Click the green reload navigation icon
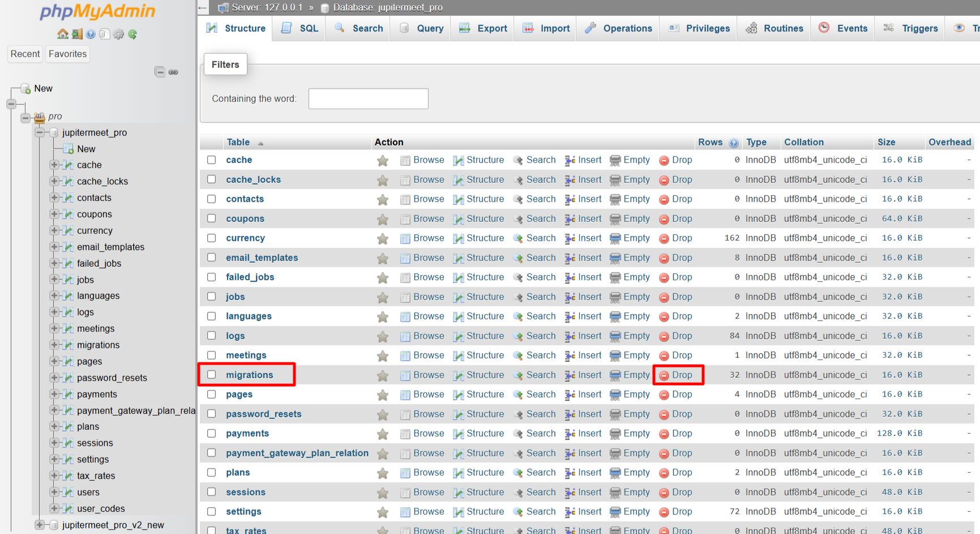 coord(132,34)
